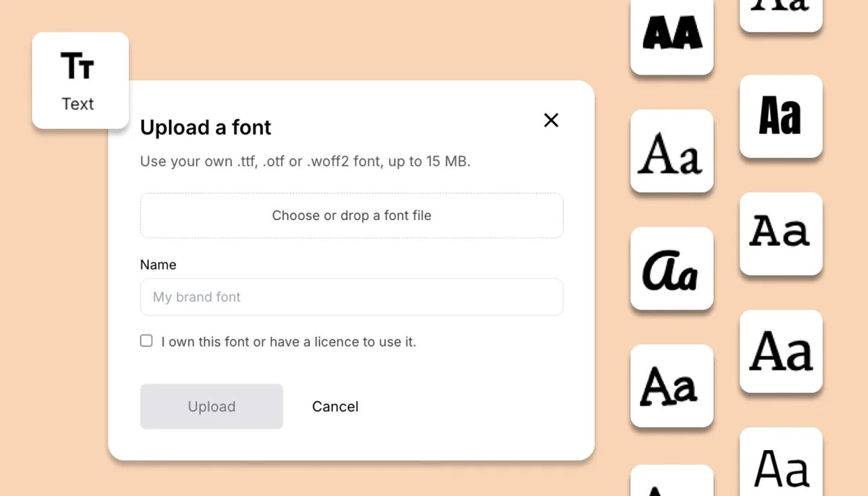Image resolution: width=868 pixels, height=496 pixels.
Task: Open the Text tool tile
Action: [x=80, y=80]
